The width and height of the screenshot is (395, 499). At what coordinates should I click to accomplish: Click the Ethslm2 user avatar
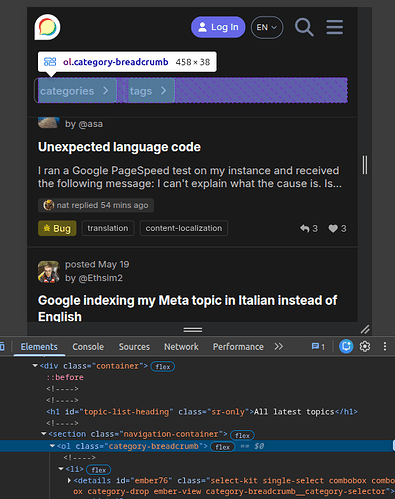[x=49, y=272]
